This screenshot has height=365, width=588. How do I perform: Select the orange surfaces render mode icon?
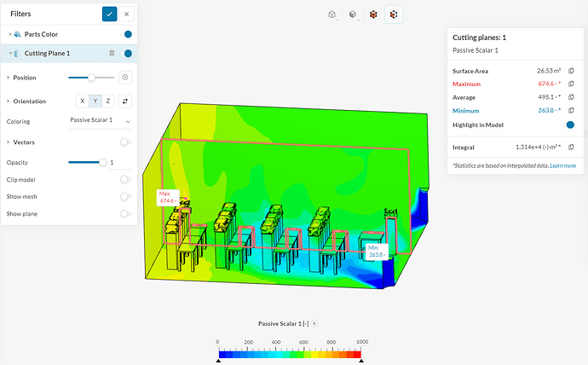pos(373,14)
